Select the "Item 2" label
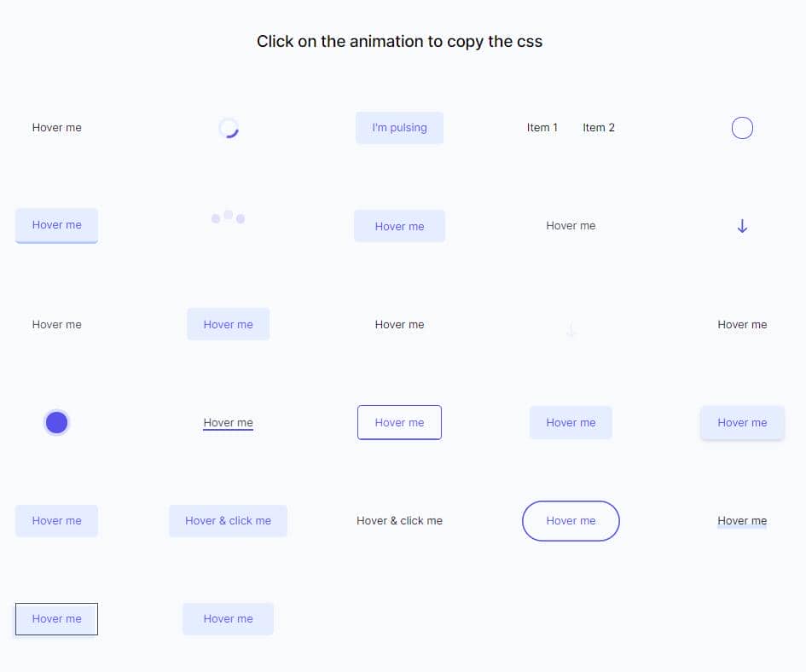 599,128
